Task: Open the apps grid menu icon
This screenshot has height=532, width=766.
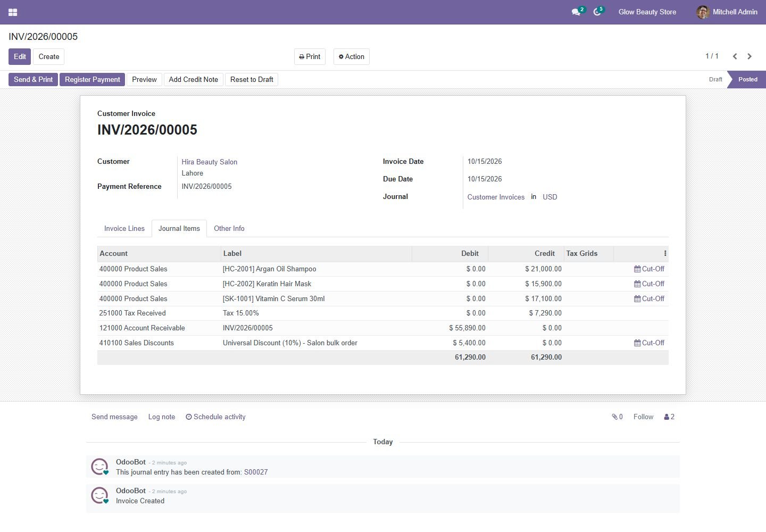Action: pos(13,12)
